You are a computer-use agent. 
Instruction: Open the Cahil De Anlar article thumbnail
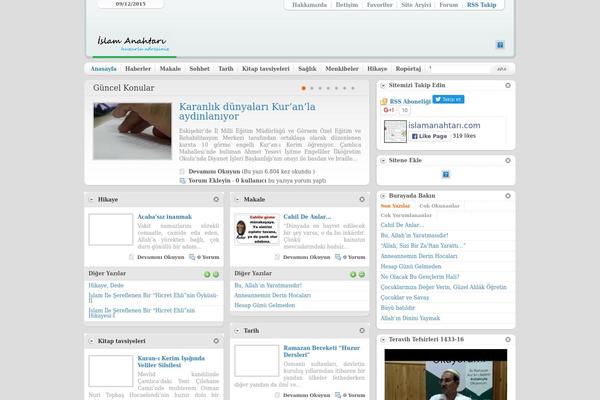click(257, 230)
